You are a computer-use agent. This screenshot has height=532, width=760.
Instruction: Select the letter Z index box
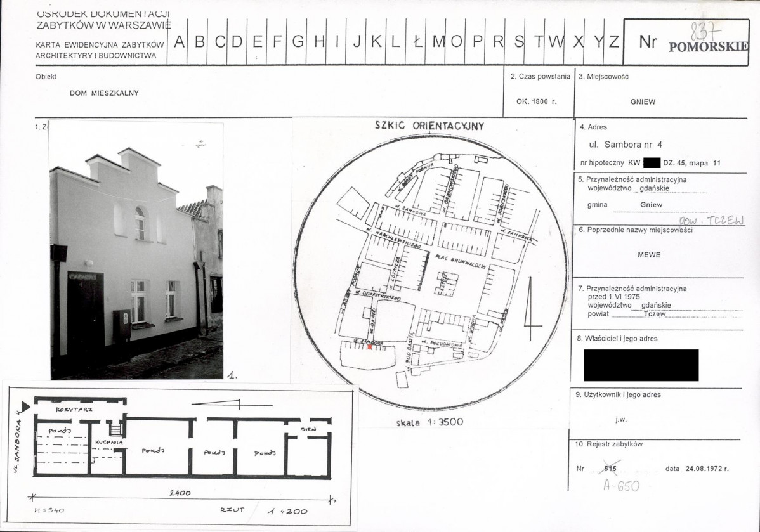613,42
